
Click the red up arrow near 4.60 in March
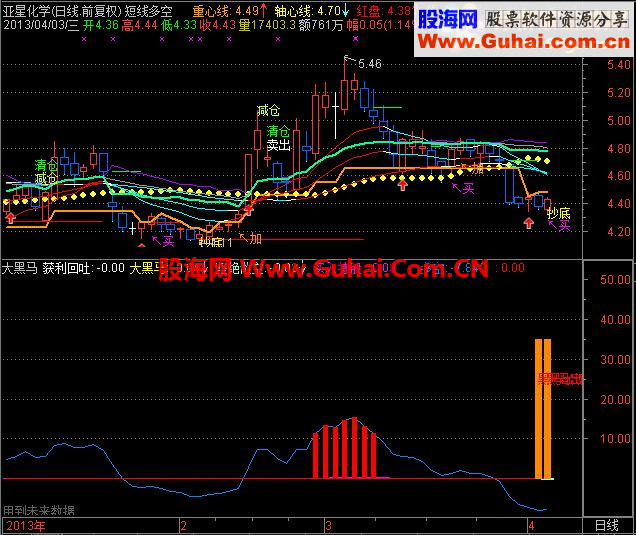402,185
